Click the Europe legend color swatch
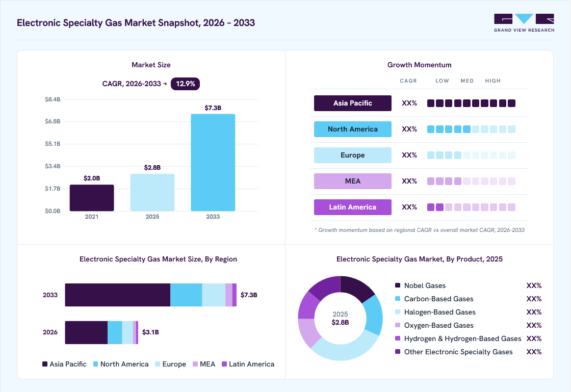The image size is (571, 392). 158,364
